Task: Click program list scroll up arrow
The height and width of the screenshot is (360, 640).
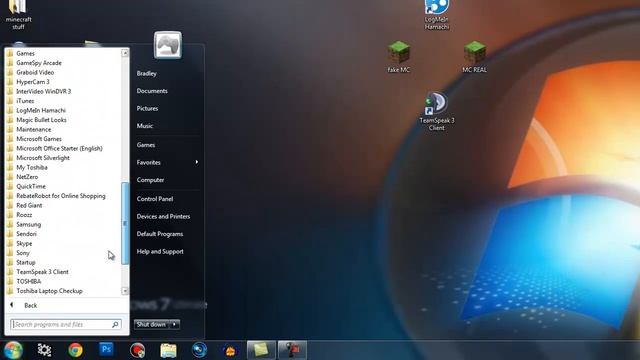Action: pyautogui.click(x=125, y=53)
